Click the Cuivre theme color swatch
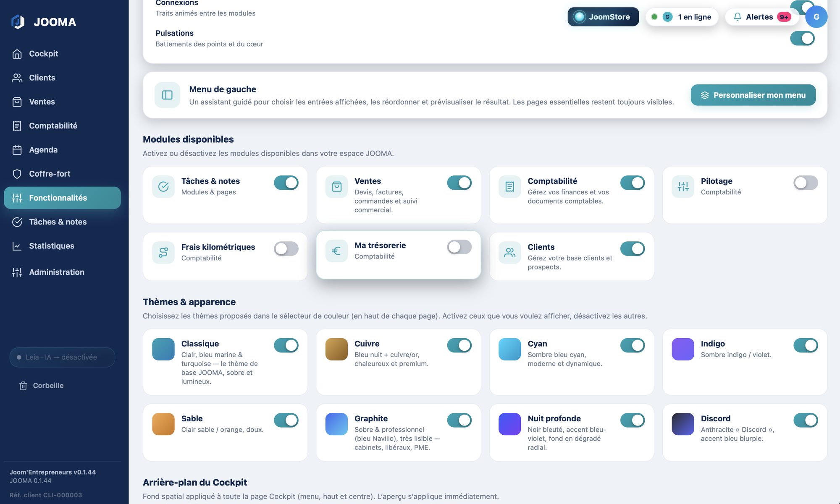Image resolution: width=840 pixels, height=504 pixels. (336, 349)
